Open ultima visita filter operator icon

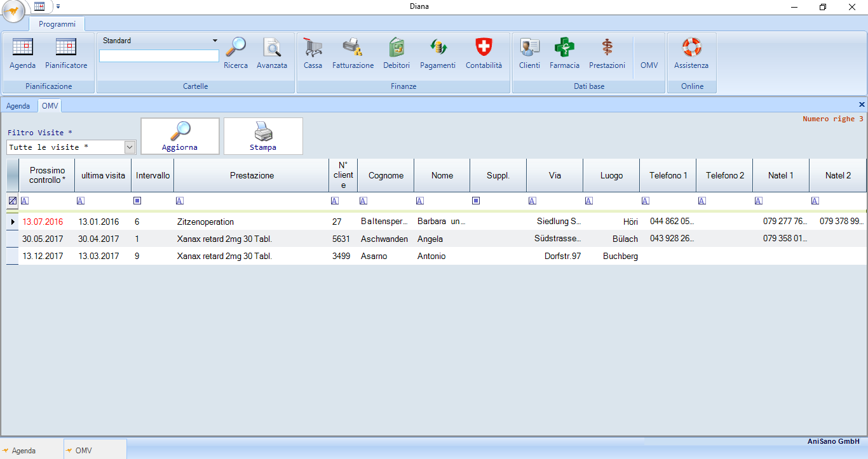81,201
